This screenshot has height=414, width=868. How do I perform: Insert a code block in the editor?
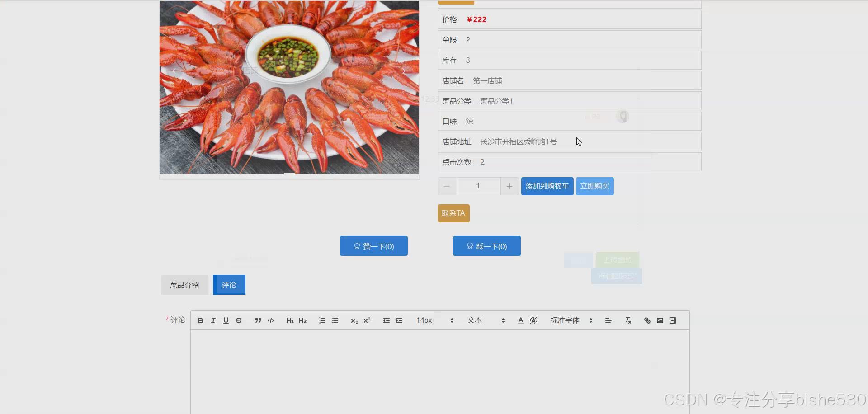(x=270, y=320)
